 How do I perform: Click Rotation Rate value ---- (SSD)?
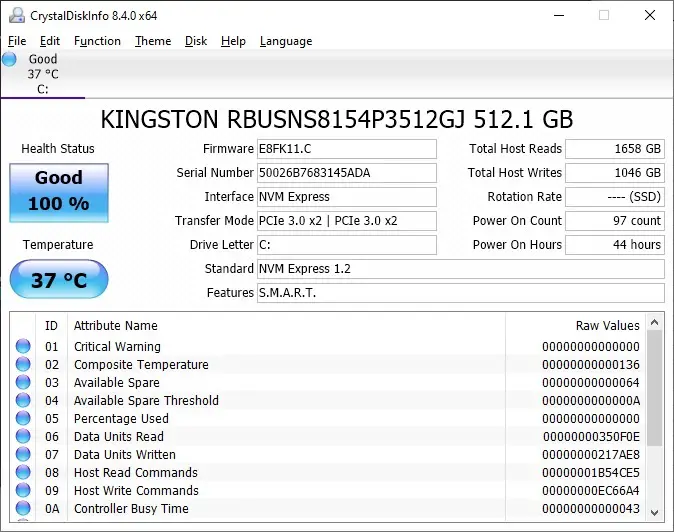click(615, 197)
